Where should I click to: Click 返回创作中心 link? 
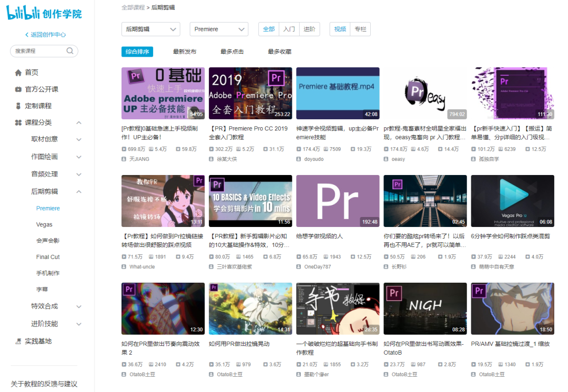(x=48, y=35)
